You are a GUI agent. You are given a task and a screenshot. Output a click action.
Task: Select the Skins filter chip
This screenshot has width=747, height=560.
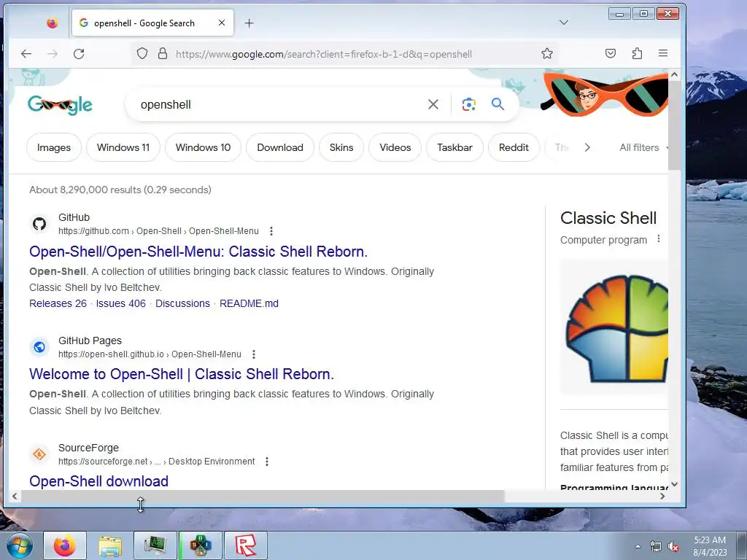point(341,147)
